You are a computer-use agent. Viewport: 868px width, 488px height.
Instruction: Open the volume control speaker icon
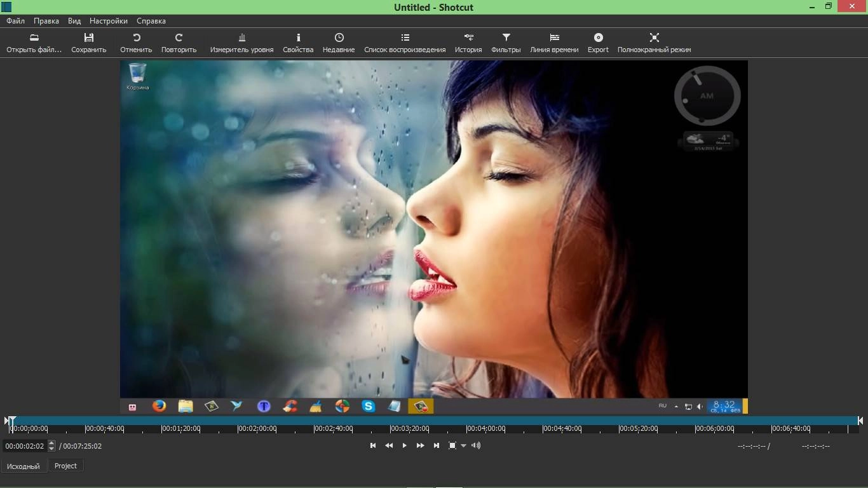(x=476, y=445)
